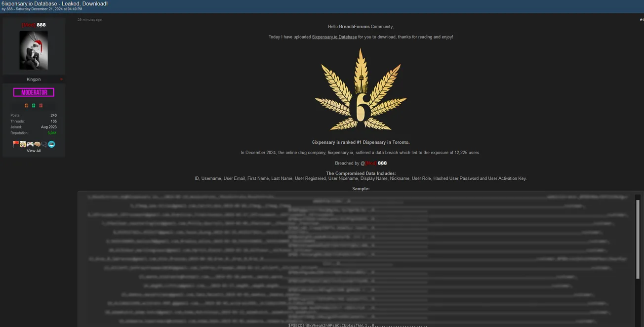Click the brain award icon
Screen dimensions: 644x327
38,144
